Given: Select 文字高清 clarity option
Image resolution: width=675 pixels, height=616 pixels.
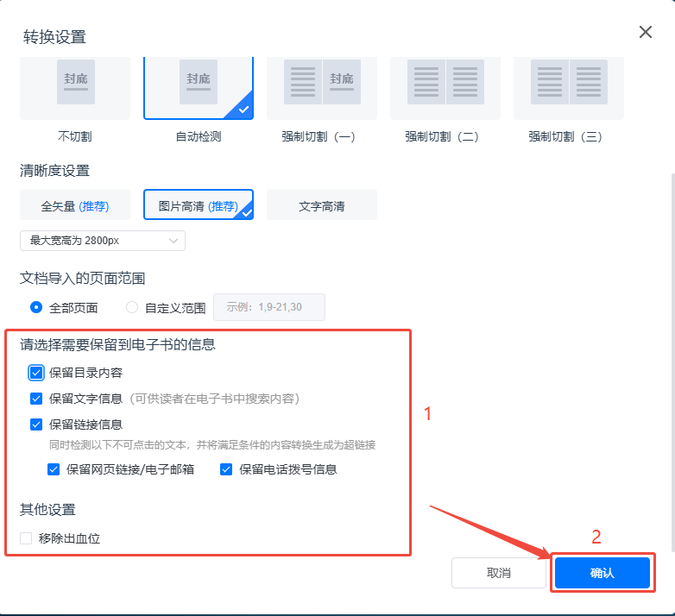Looking at the screenshot, I should click(322, 206).
